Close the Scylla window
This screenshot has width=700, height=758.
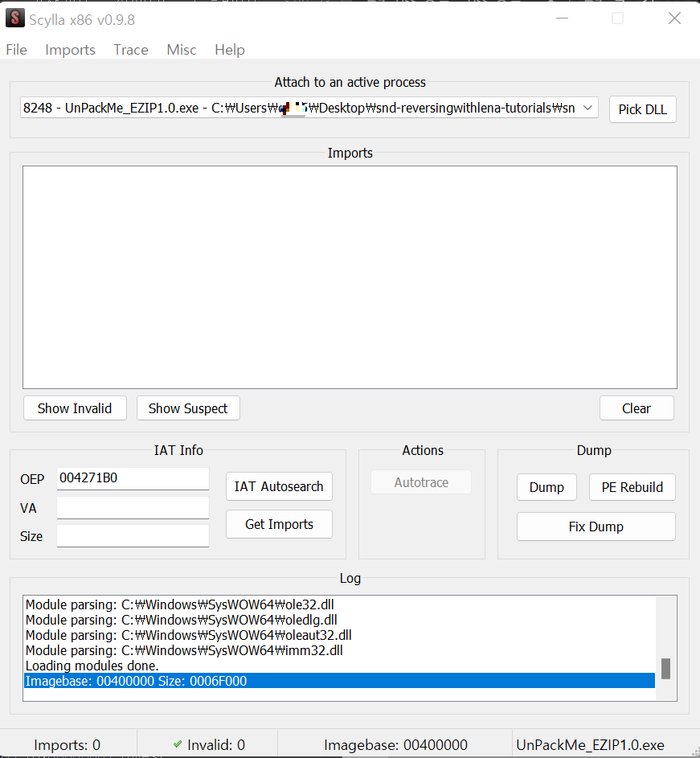pos(674,18)
